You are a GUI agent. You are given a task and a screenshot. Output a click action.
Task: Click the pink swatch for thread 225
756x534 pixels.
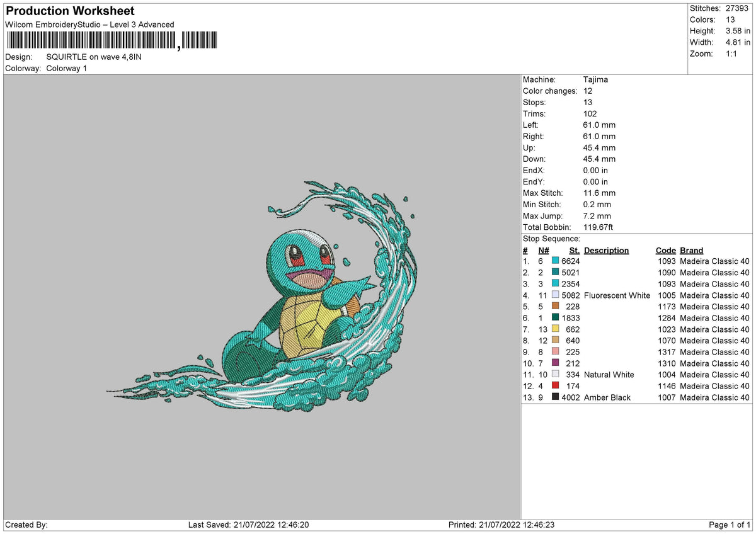pyautogui.click(x=555, y=352)
